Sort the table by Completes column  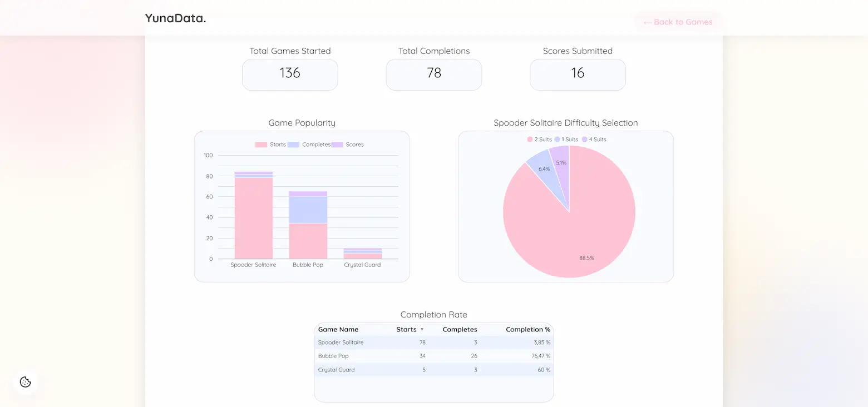point(460,329)
